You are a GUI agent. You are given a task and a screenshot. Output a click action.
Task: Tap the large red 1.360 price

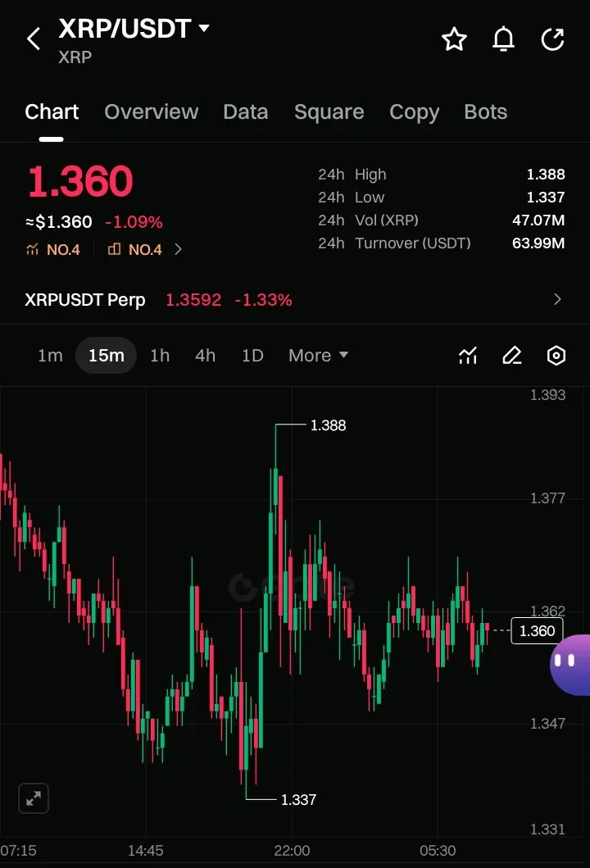[80, 182]
